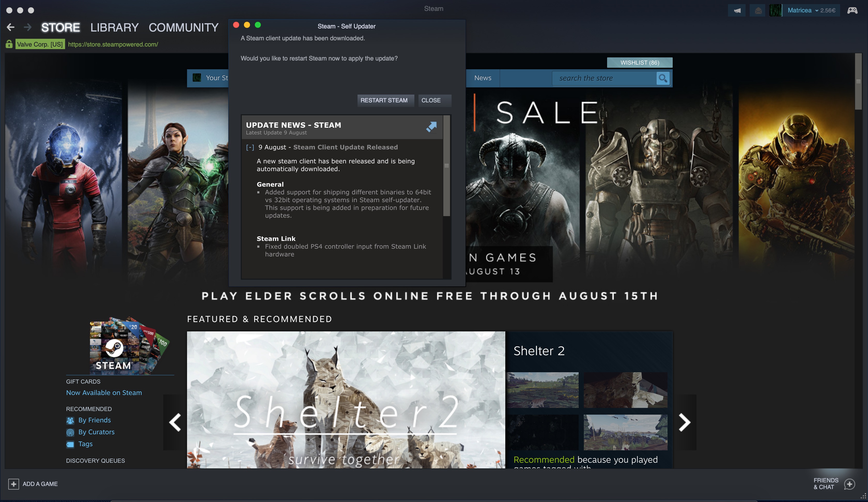The width and height of the screenshot is (868, 502).
Task: Click the Shelter 2 featured game thumbnail
Action: [346, 400]
